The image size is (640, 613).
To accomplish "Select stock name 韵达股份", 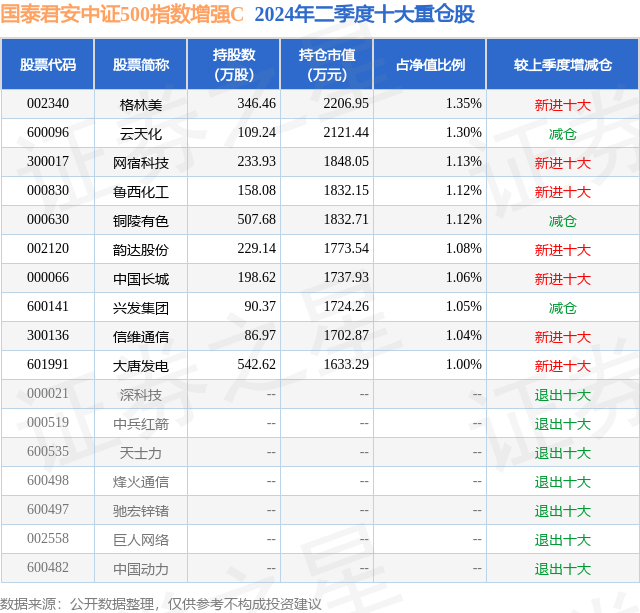I will pyautogui.click(x=141, y=250).
